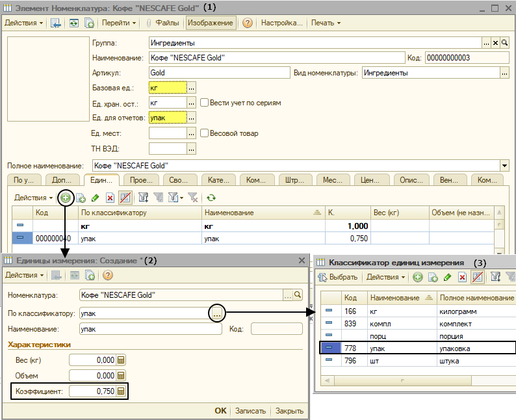Screen dimensions: 516x420
Task: Switch to the Доп... tab
Action: [62, 180]
